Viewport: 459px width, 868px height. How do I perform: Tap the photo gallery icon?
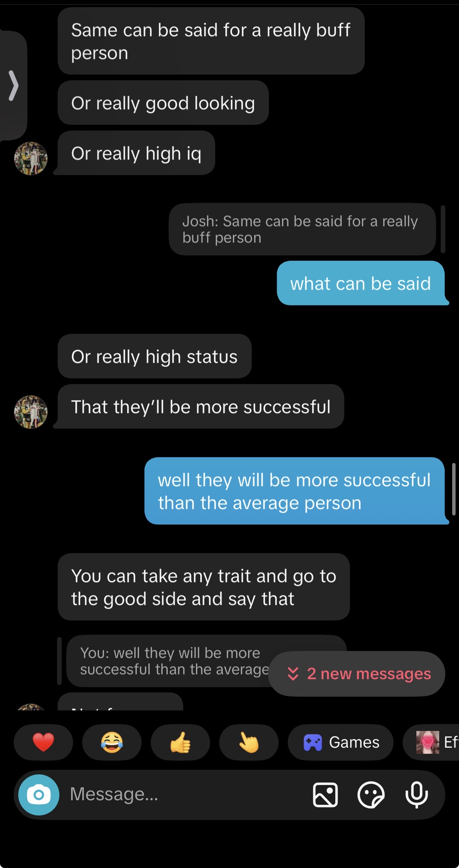tap(325, 795)
